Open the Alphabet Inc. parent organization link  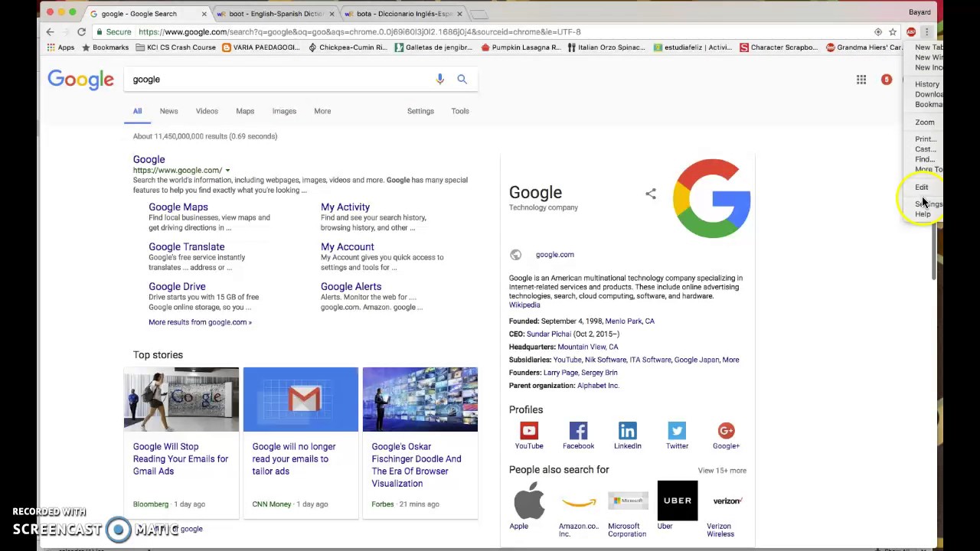pos(598,386)
